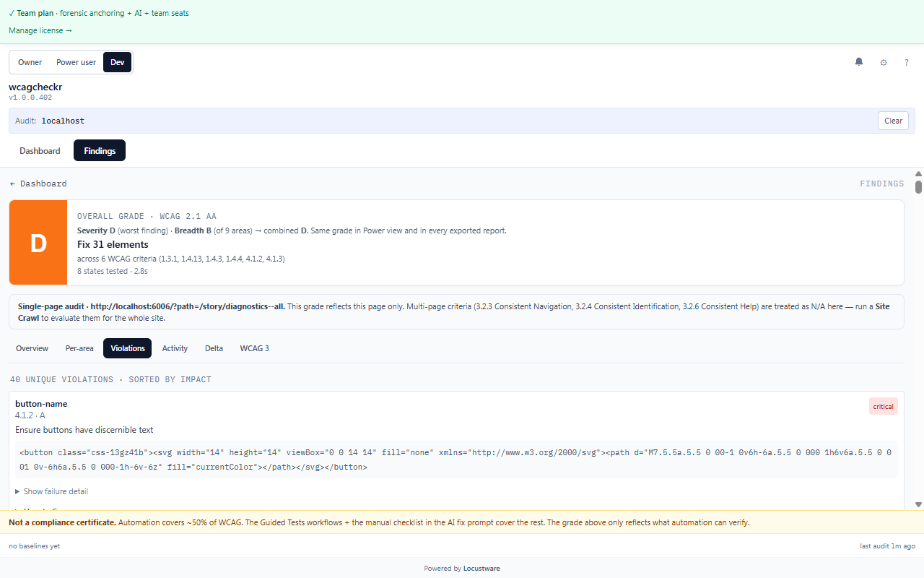Select the Overview sub-tab
The image size is (924, 578).
32,348
